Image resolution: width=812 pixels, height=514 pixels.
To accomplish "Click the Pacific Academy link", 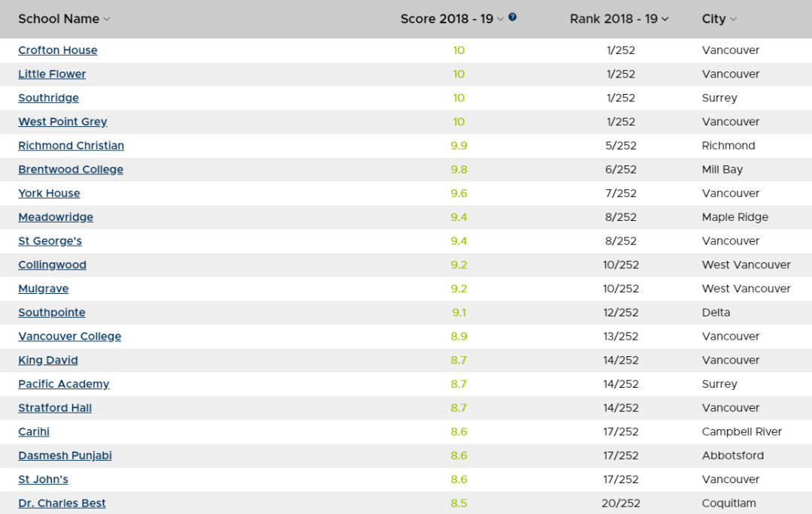I will (x=64, y=384).
